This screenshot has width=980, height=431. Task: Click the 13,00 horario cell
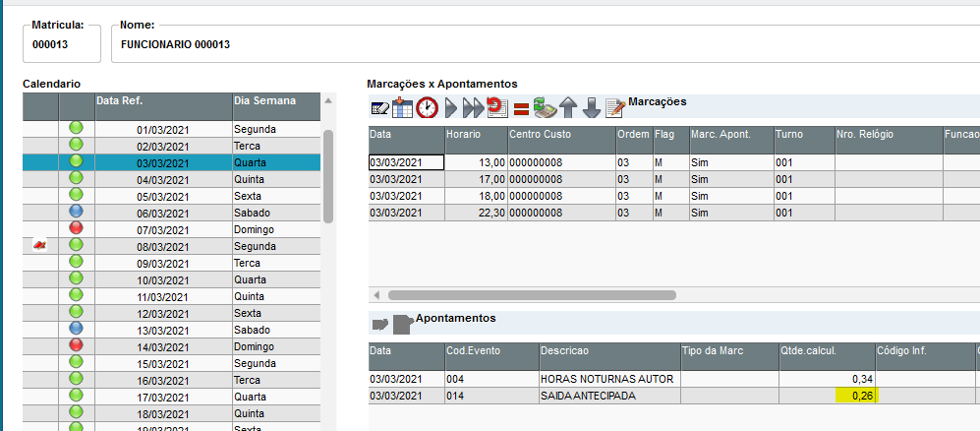[476, 162]
